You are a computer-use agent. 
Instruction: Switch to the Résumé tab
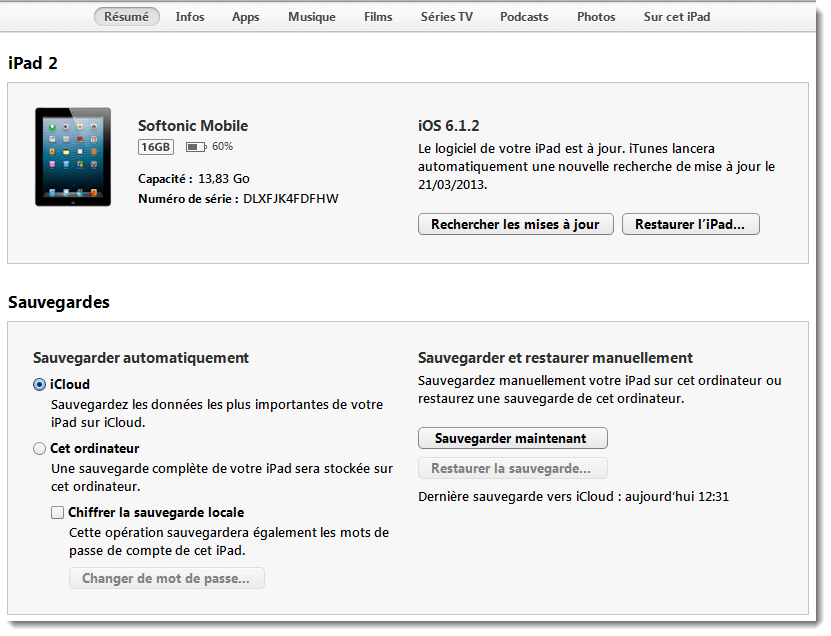tap(127, 17)
